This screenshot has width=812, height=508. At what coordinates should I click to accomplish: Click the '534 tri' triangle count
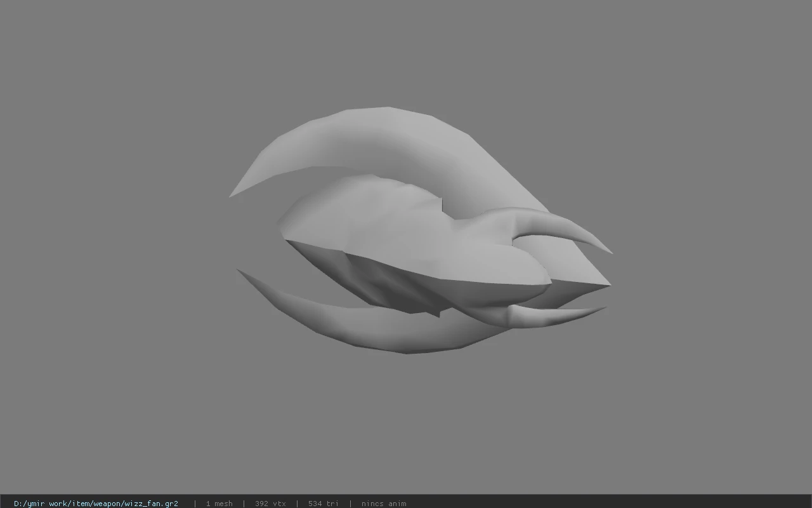coord(323,504)
